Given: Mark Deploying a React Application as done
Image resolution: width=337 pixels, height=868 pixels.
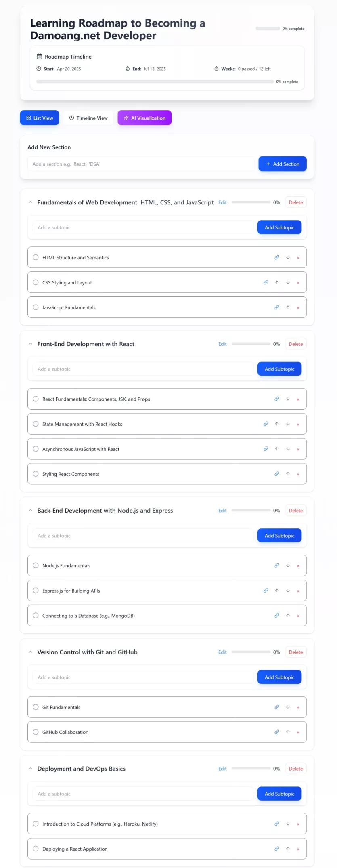Looking at the screenshot, I should pyautogui.click(x=36, y=849).
